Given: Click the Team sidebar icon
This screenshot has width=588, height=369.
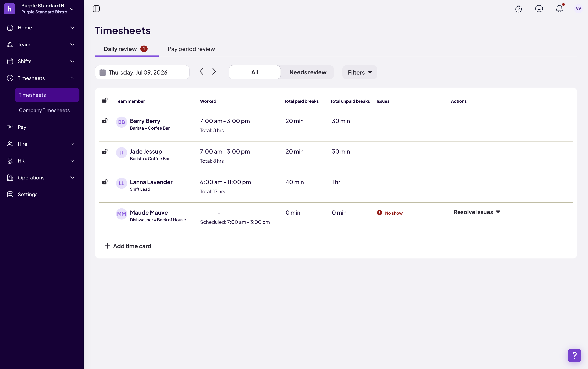Looking at the screenshot, I should pos(10,44).
